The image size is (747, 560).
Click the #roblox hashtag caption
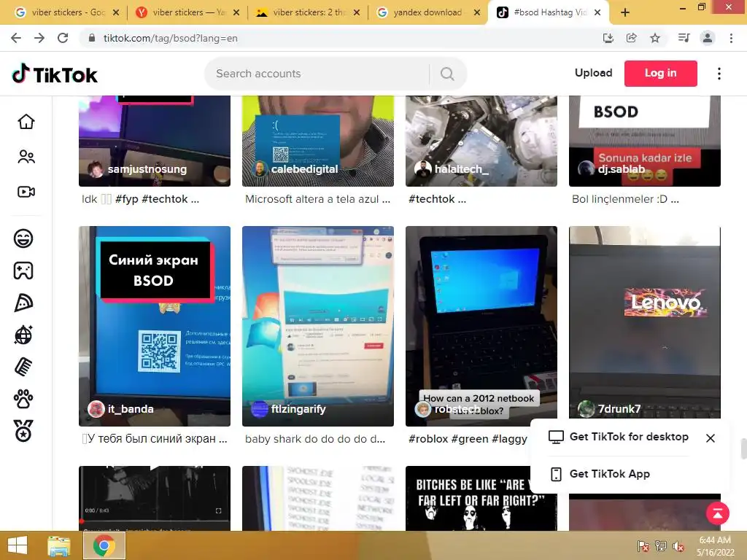[427, 439]
